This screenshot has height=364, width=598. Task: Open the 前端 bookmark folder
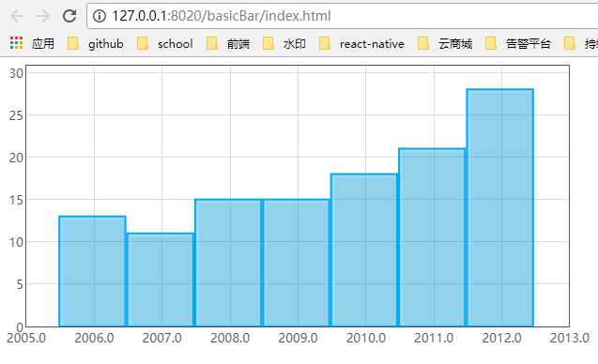[x=228, y=44]
